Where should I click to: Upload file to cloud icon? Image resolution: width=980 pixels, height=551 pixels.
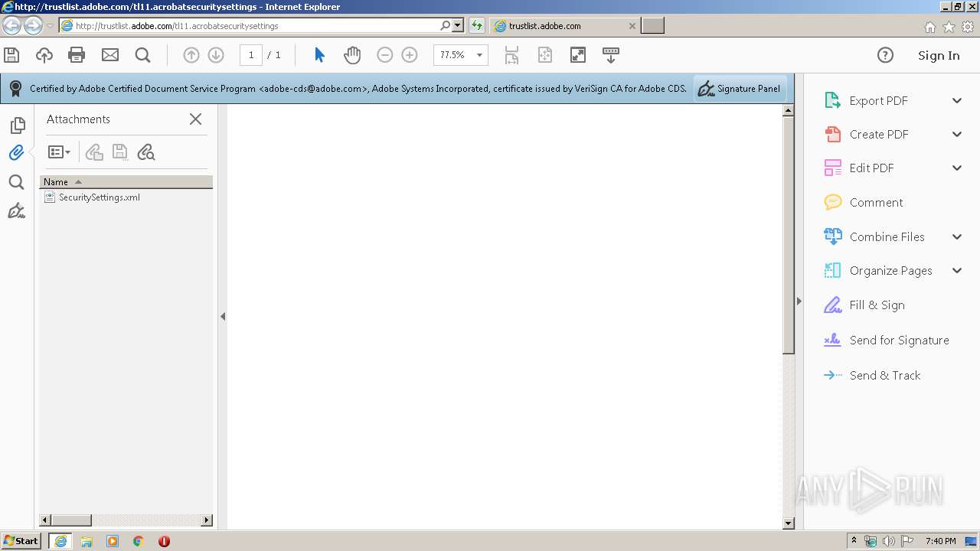44,55
